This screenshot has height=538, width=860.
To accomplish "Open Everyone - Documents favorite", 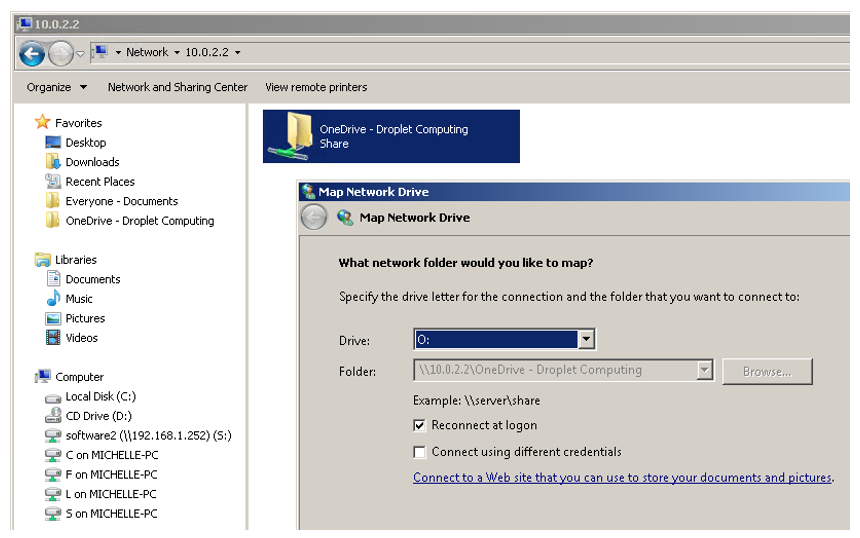I will tap(122, 201).
